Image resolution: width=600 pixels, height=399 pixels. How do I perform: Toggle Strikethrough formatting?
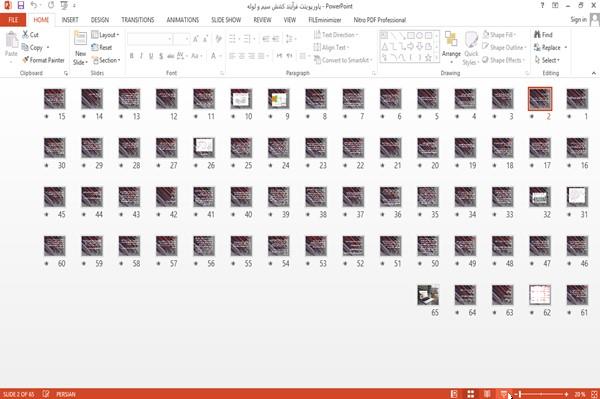pyautogui.click(x=171, y=56)
